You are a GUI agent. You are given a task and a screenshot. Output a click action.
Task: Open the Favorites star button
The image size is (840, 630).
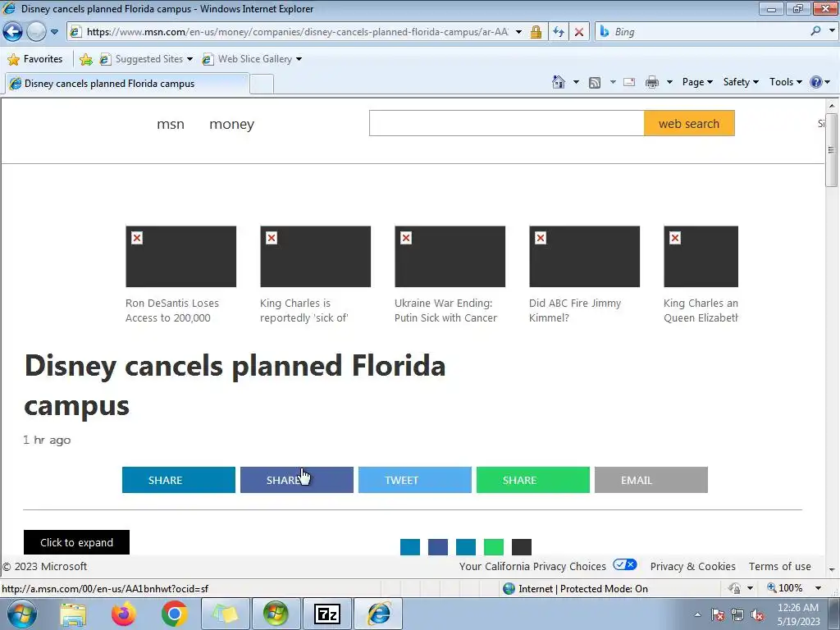coord(35,59)
